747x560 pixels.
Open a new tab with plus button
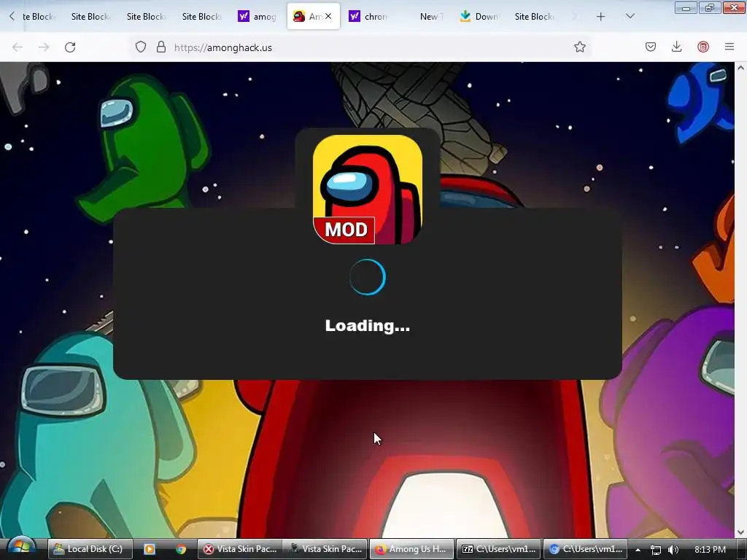[x=601, y=17]
